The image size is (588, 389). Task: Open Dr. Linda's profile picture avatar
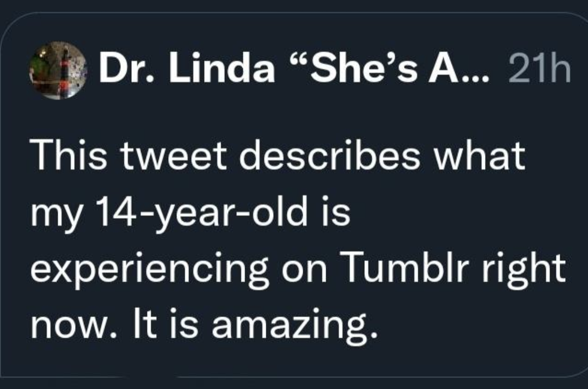tap(59, 71)
